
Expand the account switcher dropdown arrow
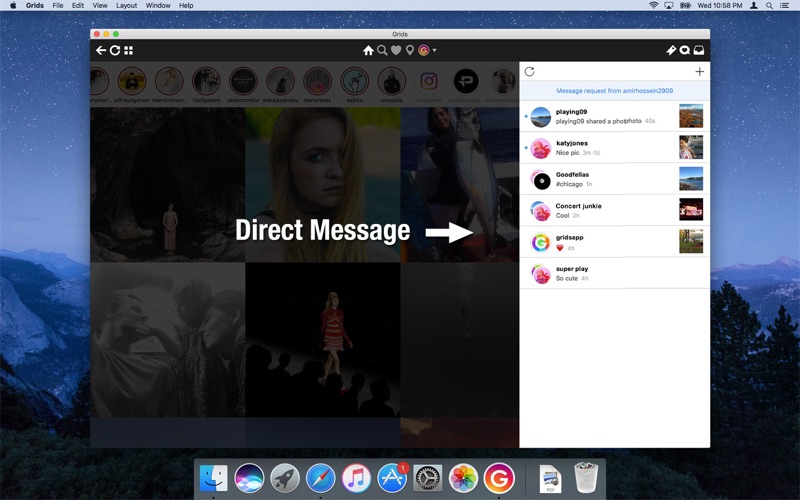(x=434, y=51)
